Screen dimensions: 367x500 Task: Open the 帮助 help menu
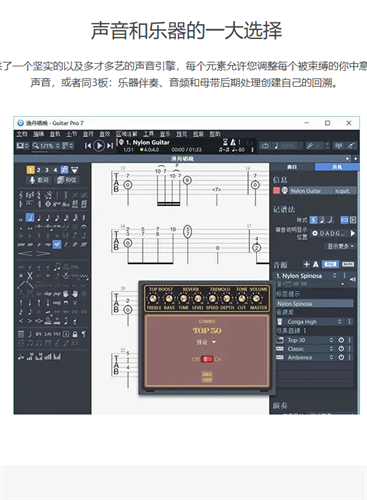point(215,134)
